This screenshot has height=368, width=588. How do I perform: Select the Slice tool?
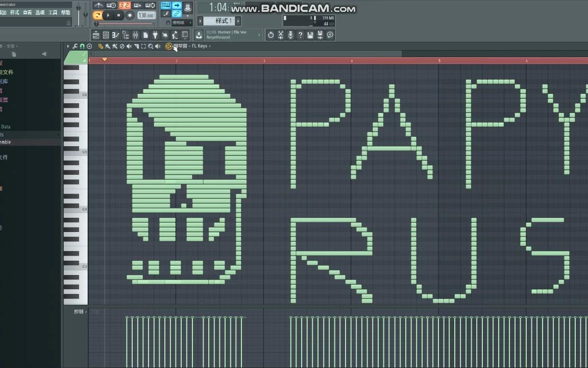point(136,46)
